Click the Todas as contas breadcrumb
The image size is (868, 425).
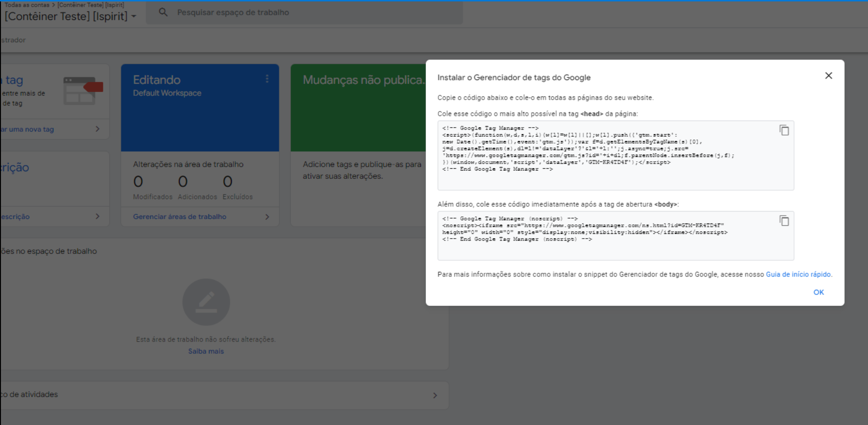tap(27, 5)
